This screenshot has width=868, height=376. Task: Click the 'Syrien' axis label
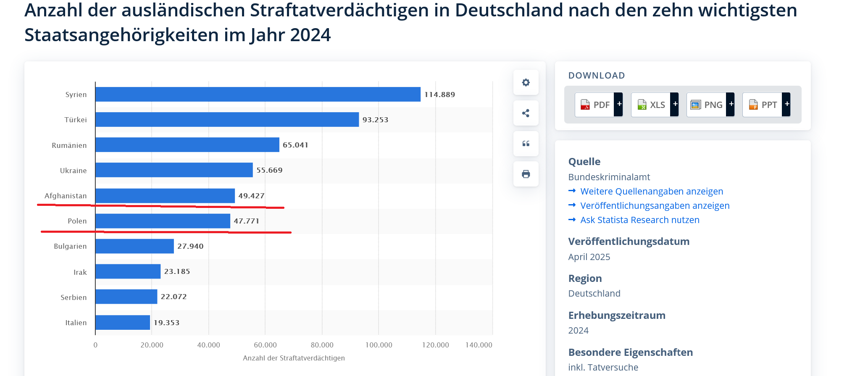[x=76, y=95]
